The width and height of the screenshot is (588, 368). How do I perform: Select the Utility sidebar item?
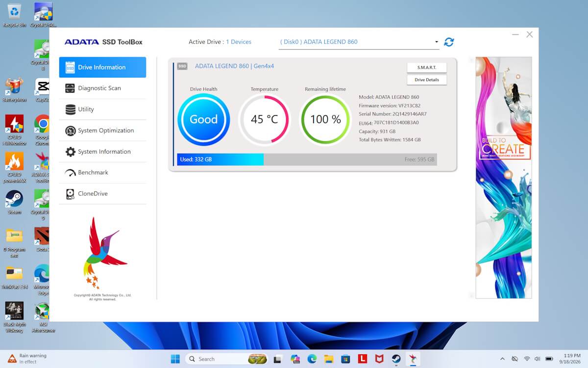[x=102, y=109]
